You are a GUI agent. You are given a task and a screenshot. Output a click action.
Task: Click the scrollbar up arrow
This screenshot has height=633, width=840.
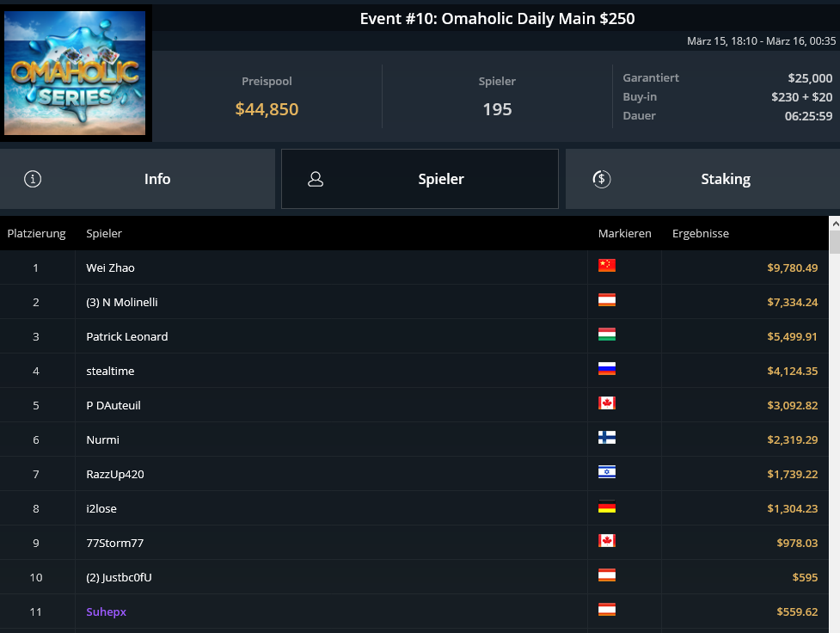click(x=835, y=223)
